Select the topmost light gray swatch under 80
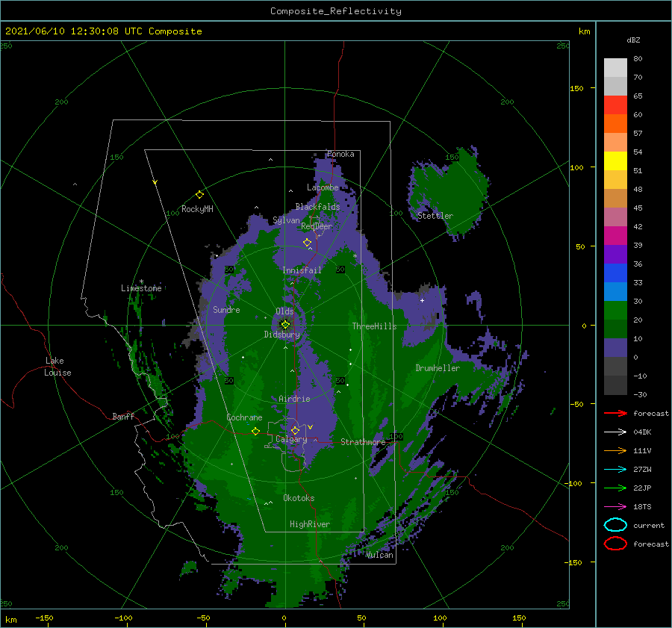This screenshot has width=672, height=628. pyautogui.click(x=615, y=67)
